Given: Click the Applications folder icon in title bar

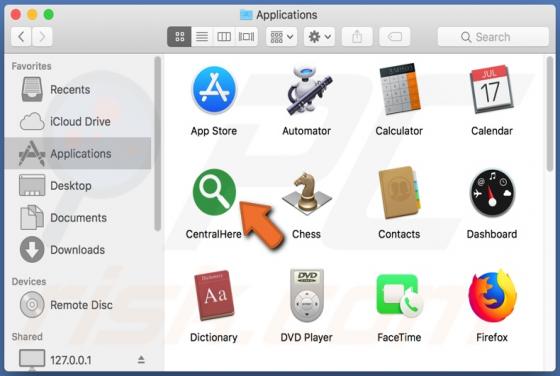Looking at the screenshot, I should (x=246, y=15).
